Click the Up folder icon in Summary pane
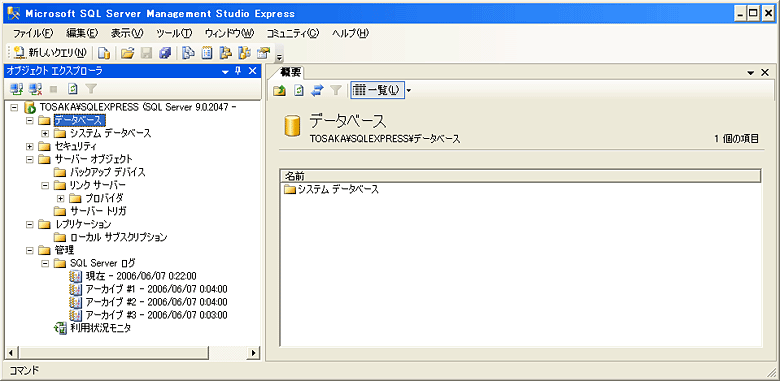 click(280, 90)
